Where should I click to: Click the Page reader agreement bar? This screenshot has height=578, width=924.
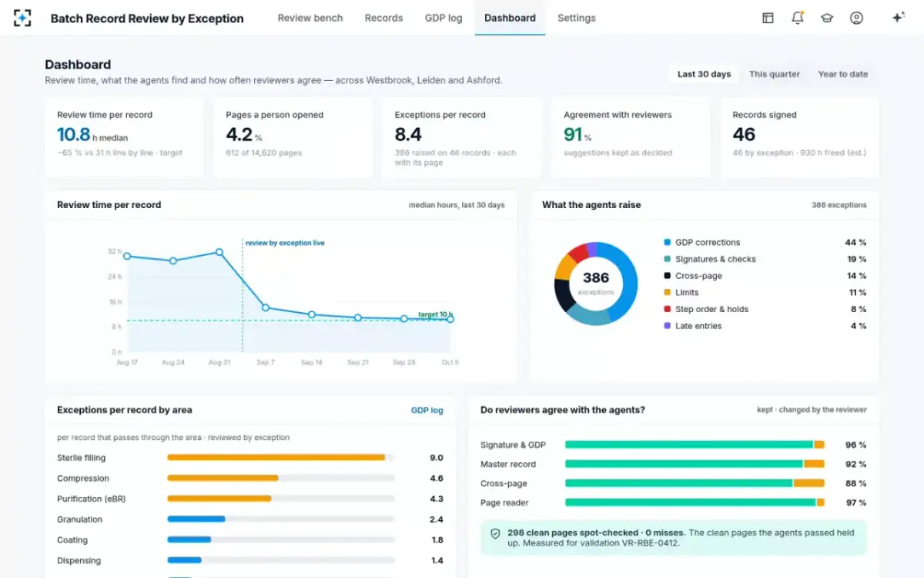click(695, 502)
